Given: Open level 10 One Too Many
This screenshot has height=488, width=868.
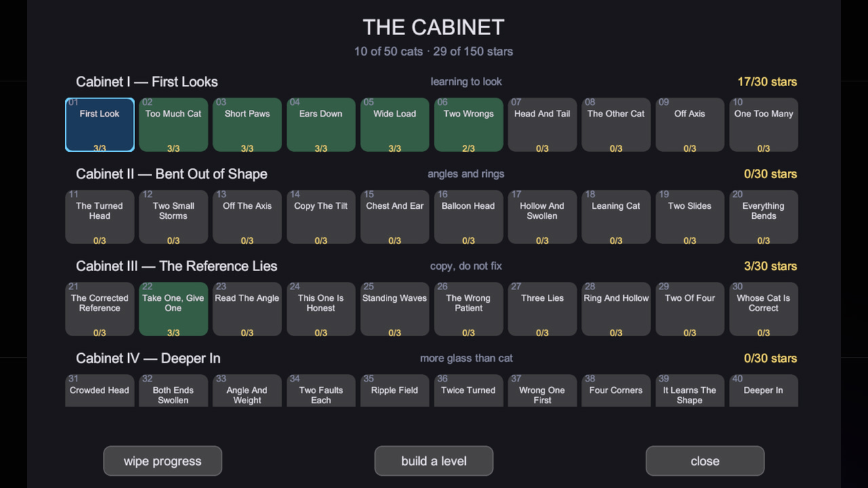Looking at the screenshot, I should [764, 125].
